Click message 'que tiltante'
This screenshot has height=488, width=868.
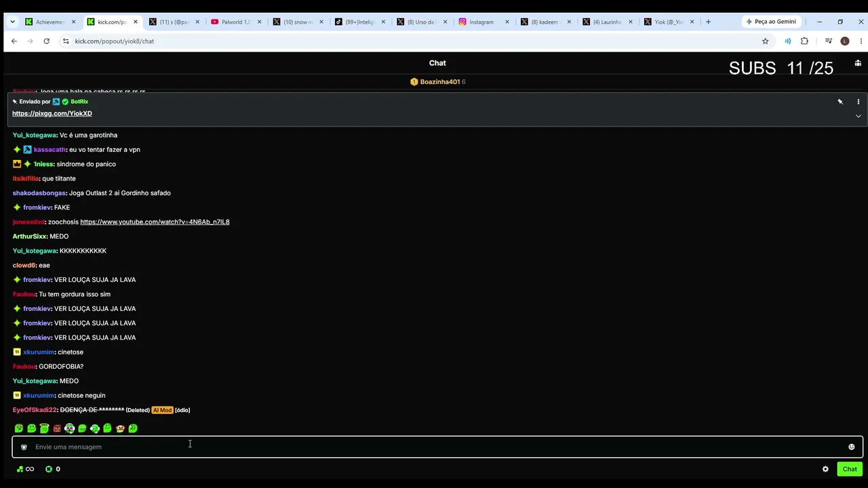pyautogui.click(x=59, y=179)
